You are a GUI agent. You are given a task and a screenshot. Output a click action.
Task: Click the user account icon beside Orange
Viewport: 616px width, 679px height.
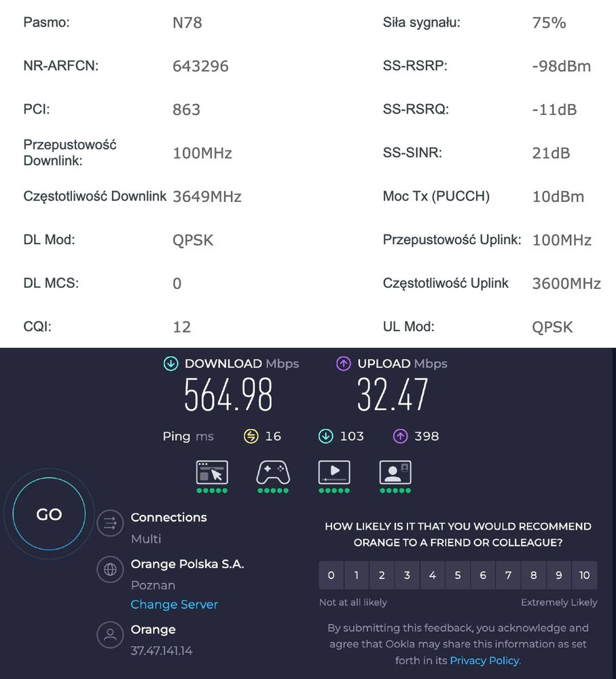click(x=109, y=636)
